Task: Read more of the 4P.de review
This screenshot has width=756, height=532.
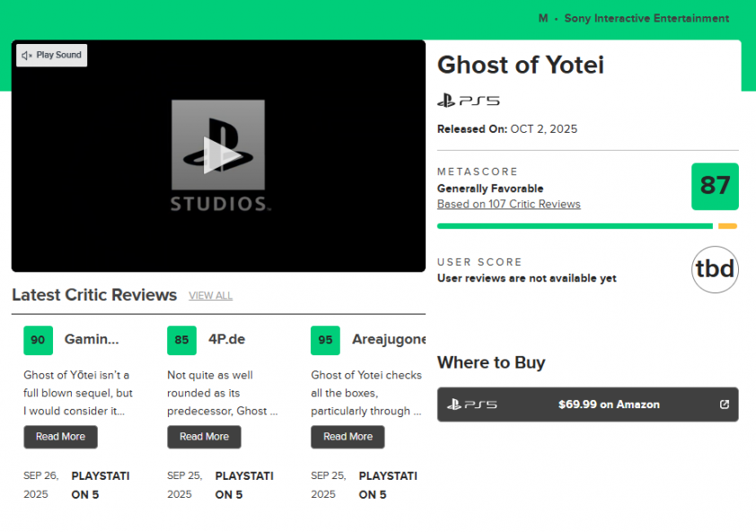Action: click(204, 437)
